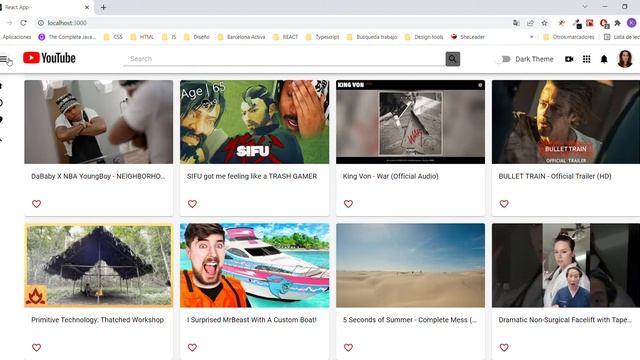Click the purple Chrome profile avatar
The height and width of the screenshot is (360, 640).
tap(631, 23)
